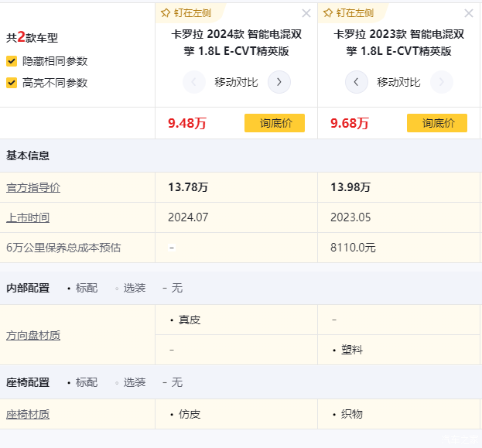Screen dimensions: 482x448
Task: Click the disabled left arrow under 2024 model
Action: click(x=194, y=82)
